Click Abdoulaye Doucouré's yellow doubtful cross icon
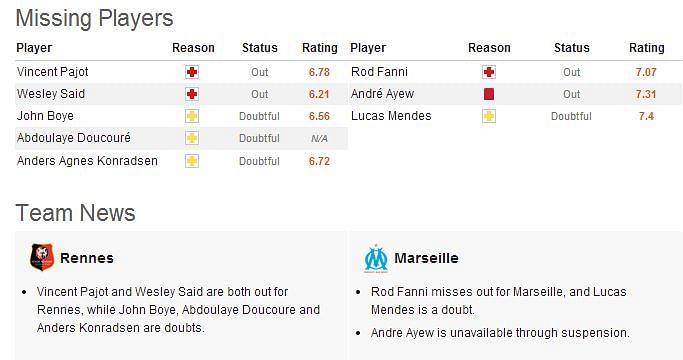 (192, 138)
